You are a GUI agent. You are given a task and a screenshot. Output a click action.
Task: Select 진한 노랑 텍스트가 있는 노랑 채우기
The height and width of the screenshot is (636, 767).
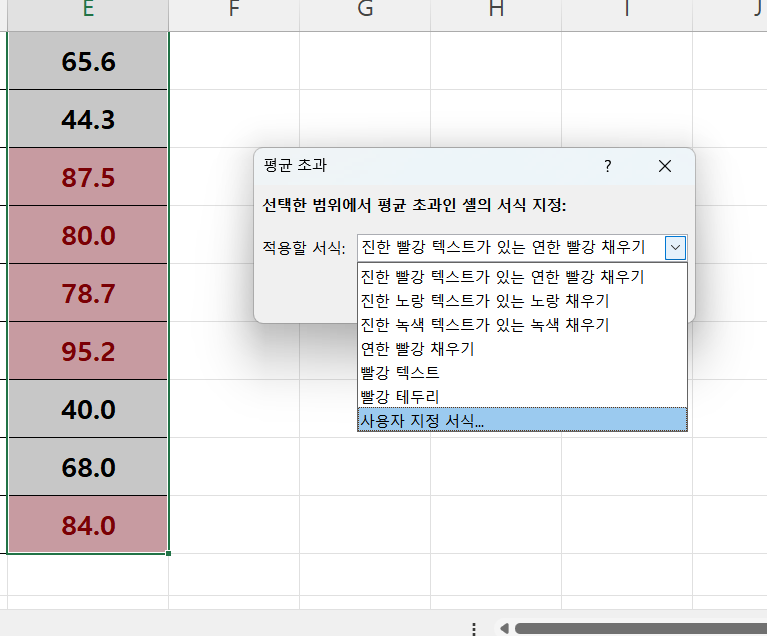522,300
